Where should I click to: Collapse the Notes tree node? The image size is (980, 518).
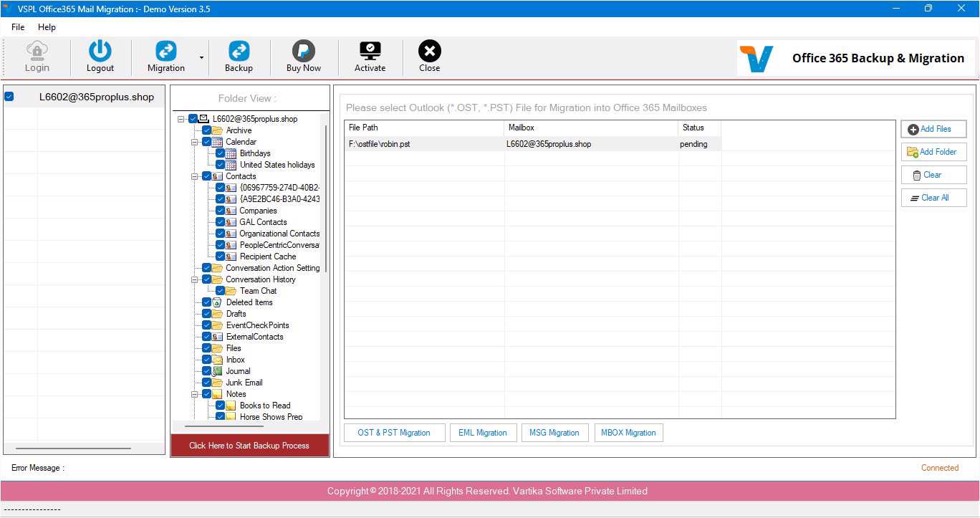(x=195, y=394)
